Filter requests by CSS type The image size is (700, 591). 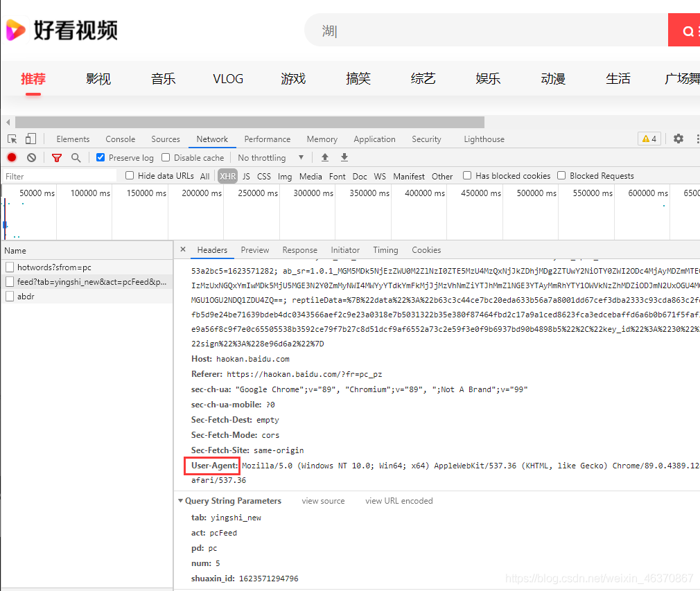click(x=264, y=176)
